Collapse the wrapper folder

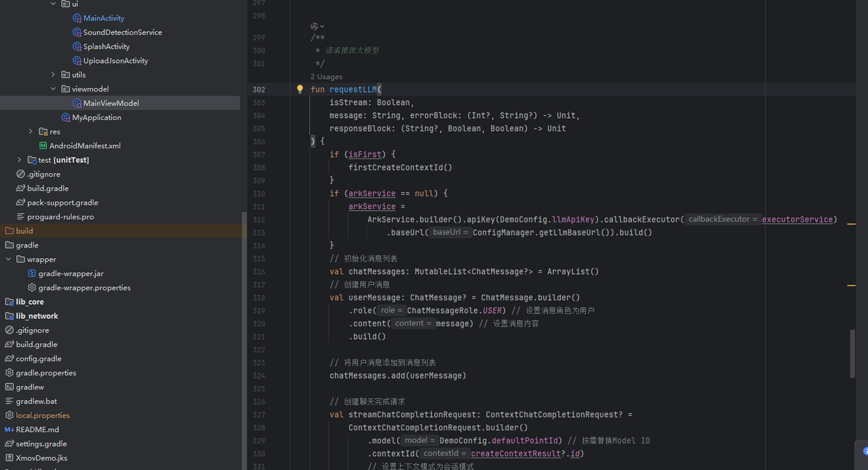click(8, 259)
